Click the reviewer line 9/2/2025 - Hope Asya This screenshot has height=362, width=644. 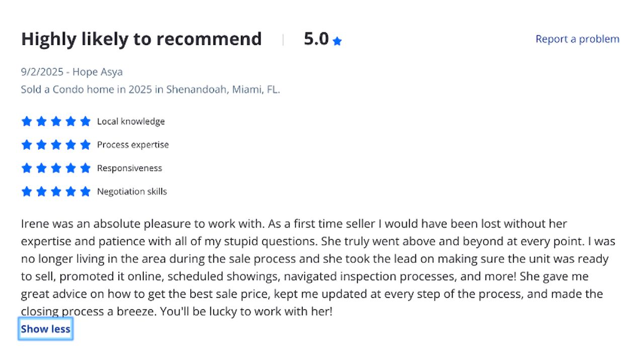pos(72,72)
